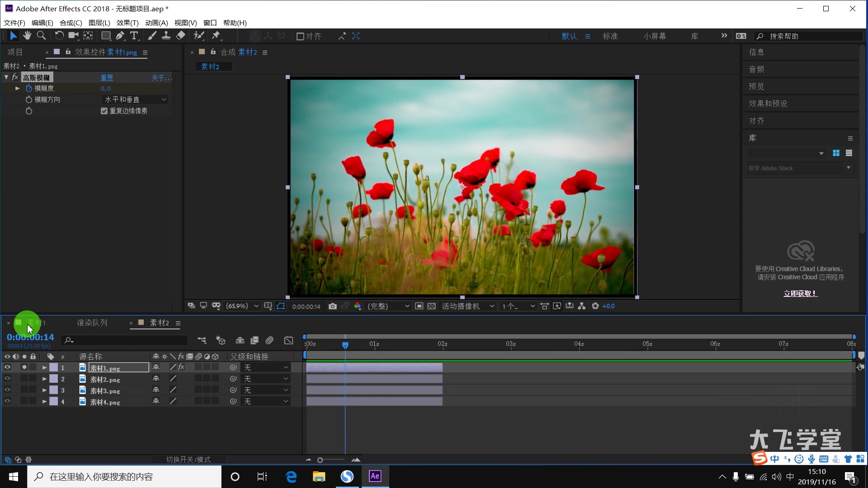The image size is (868, 488).
Task: Open parent dropdown for 素材2.png
Action: pyautogui.click(x=266, y=379)
